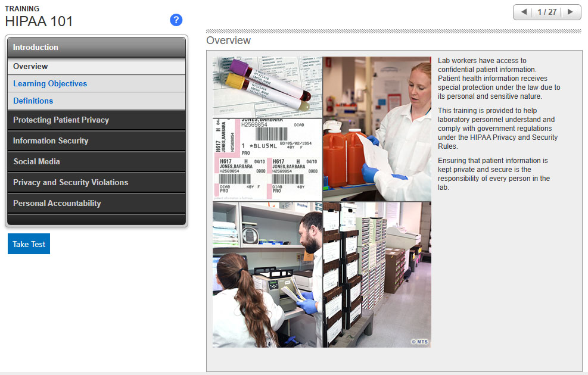This screenshot has width=588, height=375.
Task: Select the storage shelves photo
Action: [x=377, y=274]
